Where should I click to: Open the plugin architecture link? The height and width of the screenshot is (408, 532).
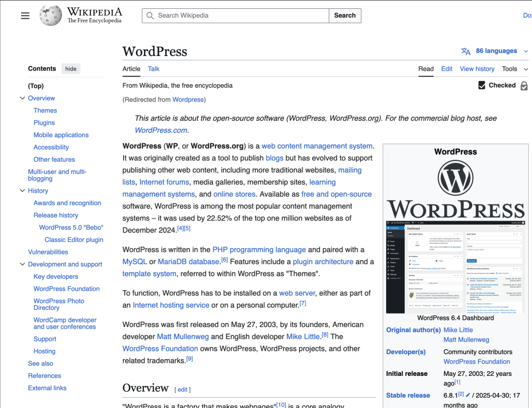(x=323, y=262)
